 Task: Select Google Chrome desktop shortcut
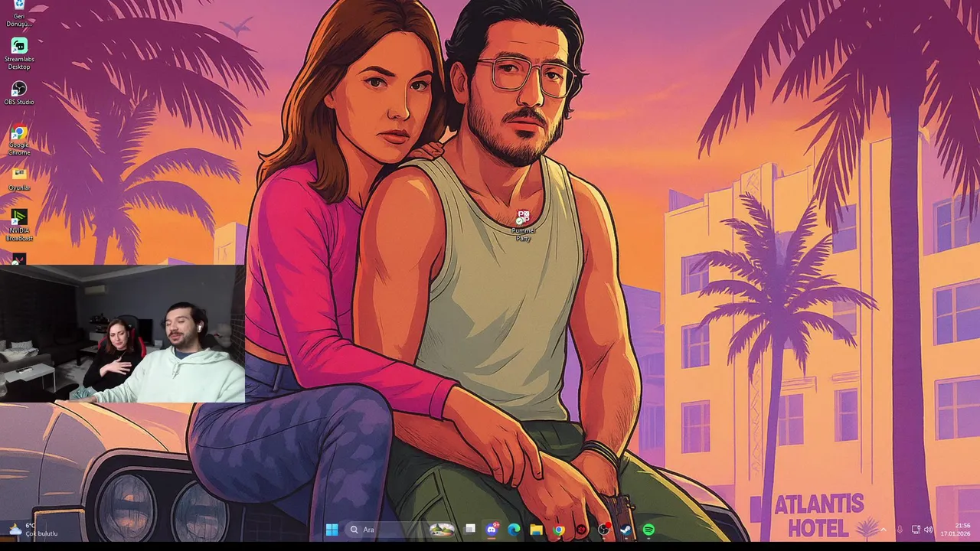pyautogui.click(x=19, y=141)
